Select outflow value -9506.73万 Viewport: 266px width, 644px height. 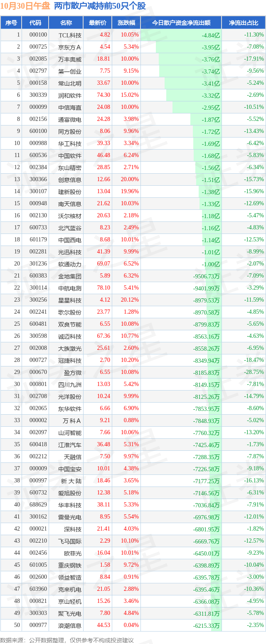click(207, 276)
